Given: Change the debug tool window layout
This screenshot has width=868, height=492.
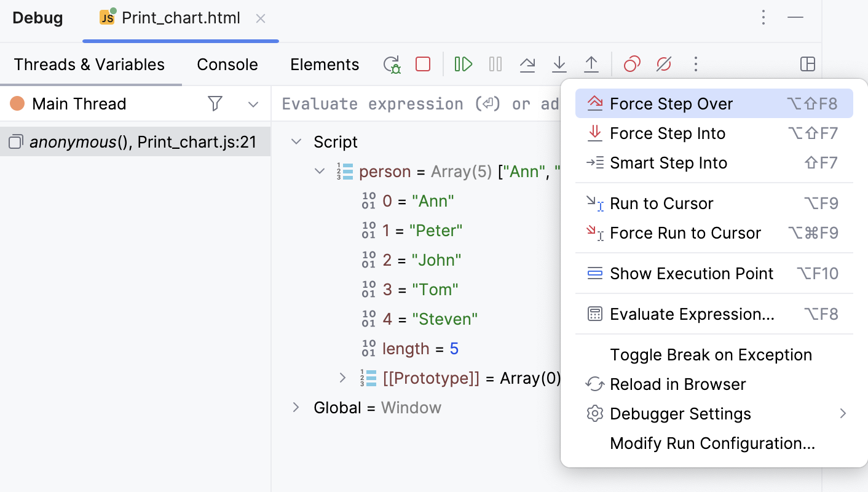Looking at the screenshot, I should tap(807, 64).
